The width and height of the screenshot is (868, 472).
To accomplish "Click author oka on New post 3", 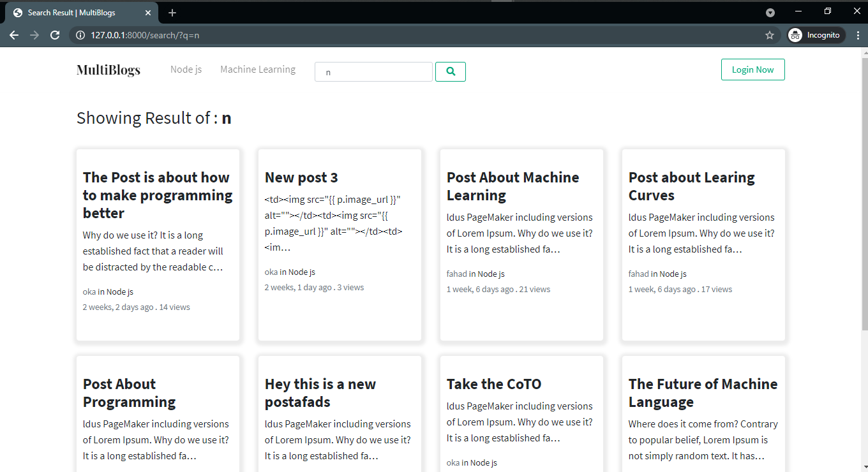I will click(271, 272).
